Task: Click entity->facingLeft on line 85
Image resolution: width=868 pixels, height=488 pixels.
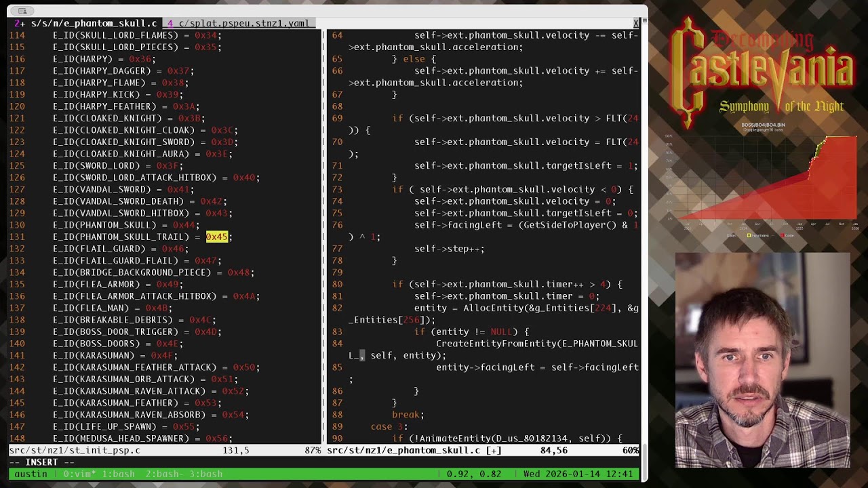Action: [x=485, y=367]
